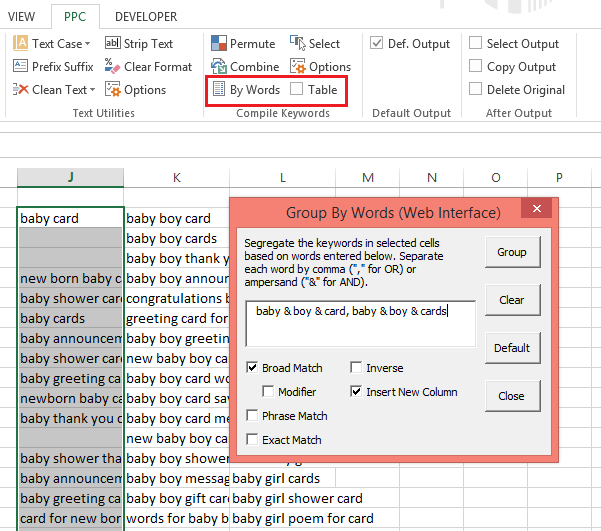
Task: Open the By Words grouping tool
Action: pos(247,89)
